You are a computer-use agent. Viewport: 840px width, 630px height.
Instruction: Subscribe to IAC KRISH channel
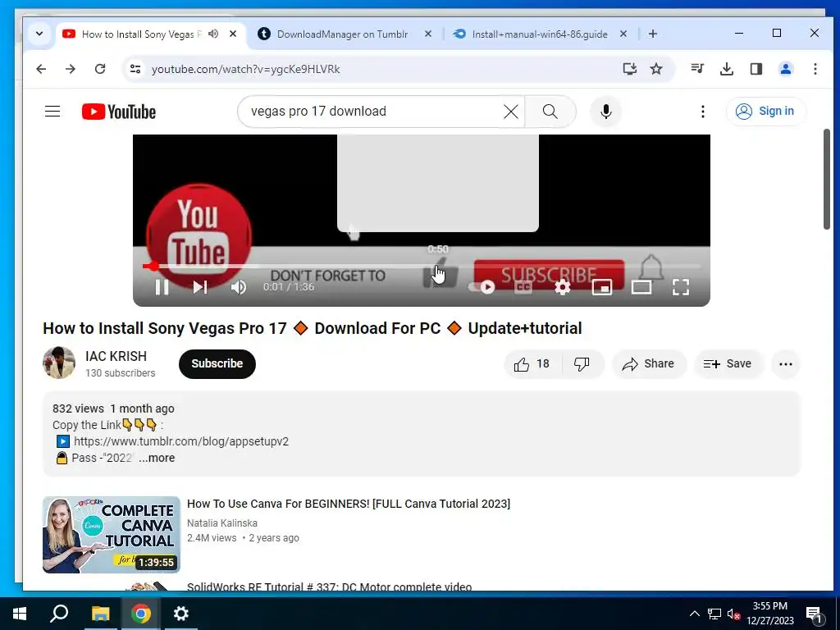[x=217, y=363]
